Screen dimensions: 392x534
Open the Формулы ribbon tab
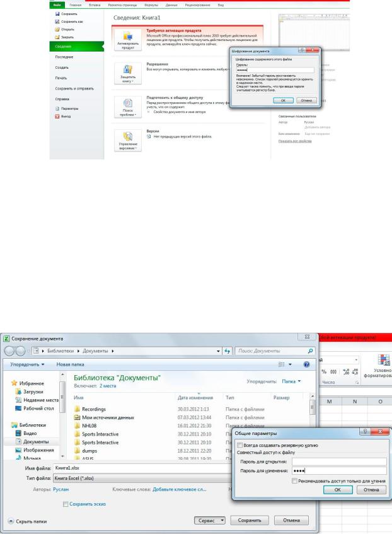tap(151, 5)
